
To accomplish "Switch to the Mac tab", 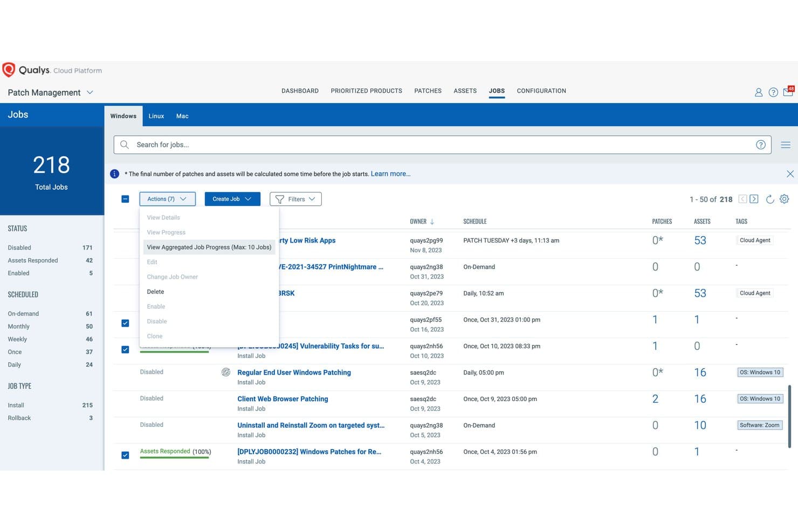I will click(x=182, y=116).
